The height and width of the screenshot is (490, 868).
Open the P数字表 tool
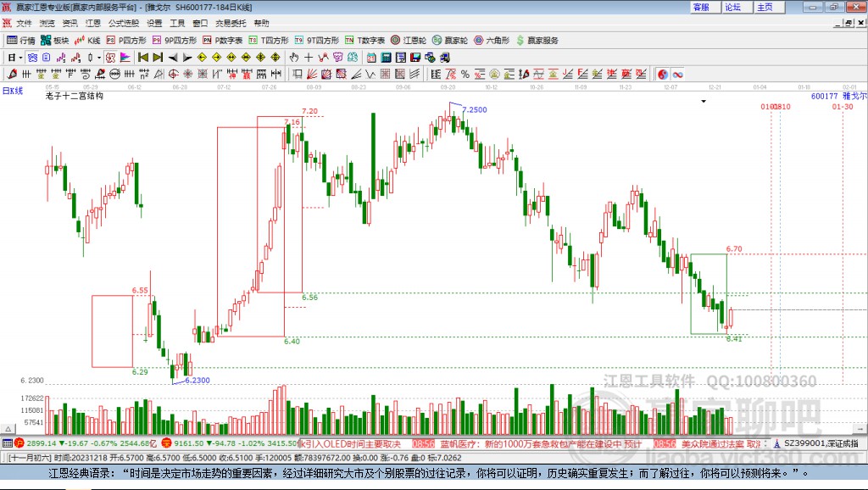pyautogui.click(x=223, y=41)
